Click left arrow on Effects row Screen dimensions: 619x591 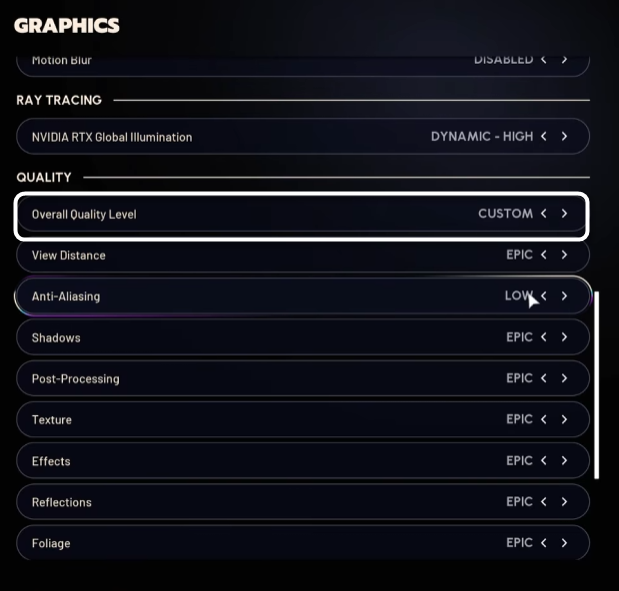click(544, 461)
